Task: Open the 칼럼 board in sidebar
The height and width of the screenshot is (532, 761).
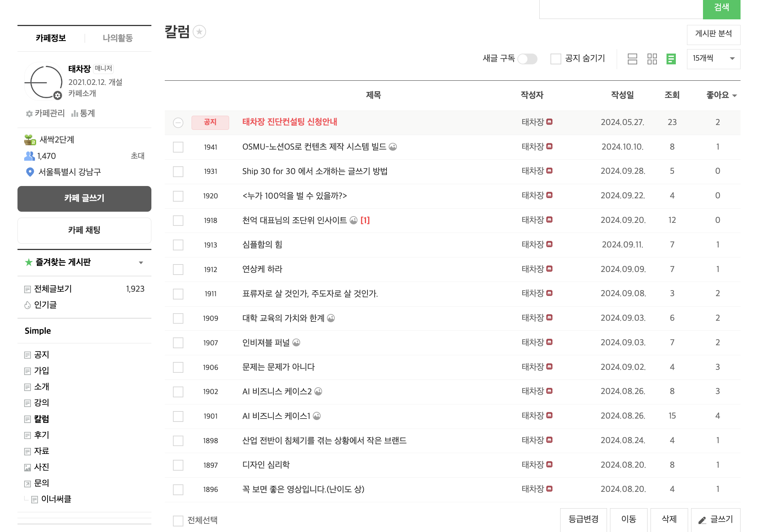Action: 42,419
